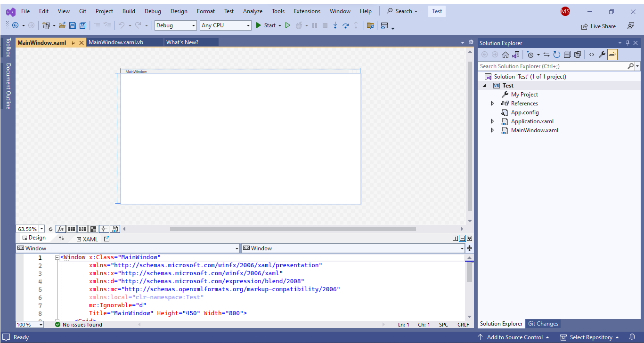Click the Show All Files icon

tap(578, 55)
